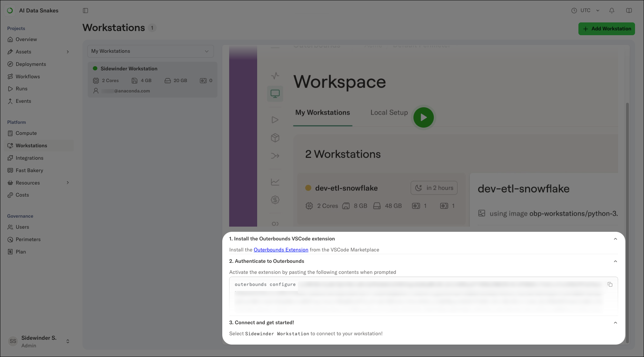Viewport: 644px width, 357px height.
Task: Click the user icon on the Sidewinder card
Action: click(x=96, y=91)
